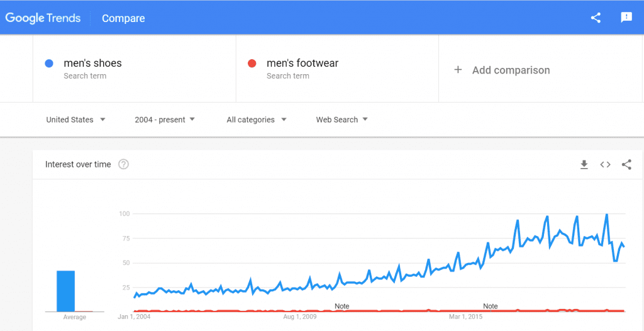644x331 pixels.
Task: Open the feedback icon in the header
Action: coord(626,18)
